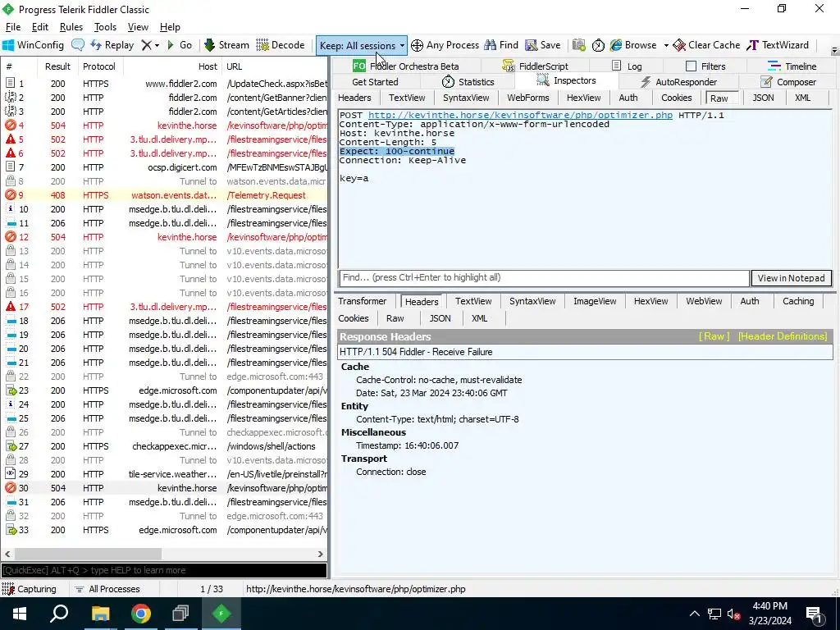Open the Rules menu
This screenshot has width=840, height=630.
[71, 27]
